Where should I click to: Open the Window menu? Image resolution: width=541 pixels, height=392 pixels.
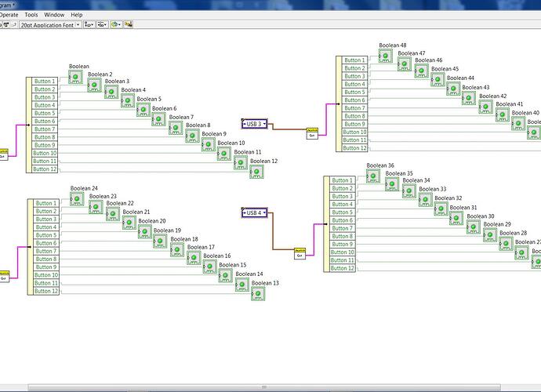54,15
